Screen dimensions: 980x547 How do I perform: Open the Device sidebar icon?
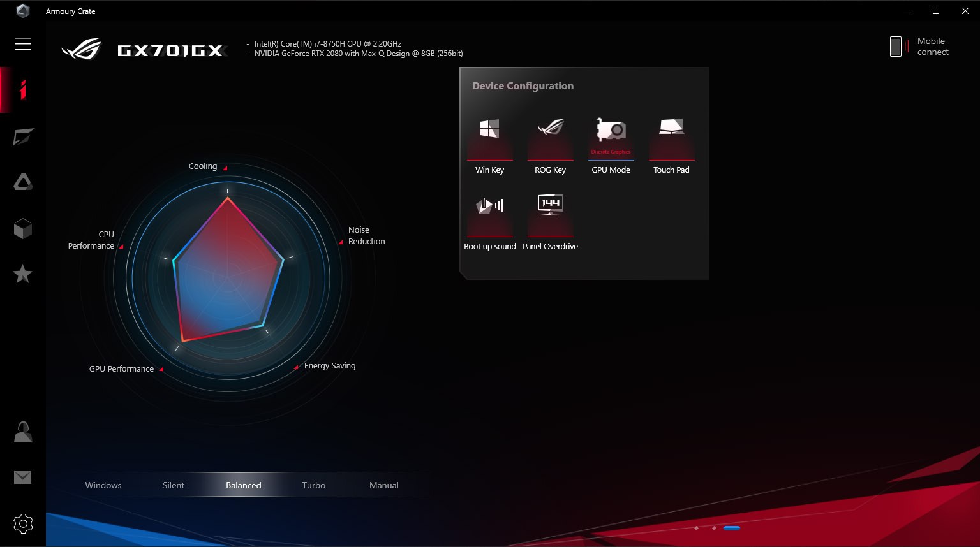(x=23, y=136)
